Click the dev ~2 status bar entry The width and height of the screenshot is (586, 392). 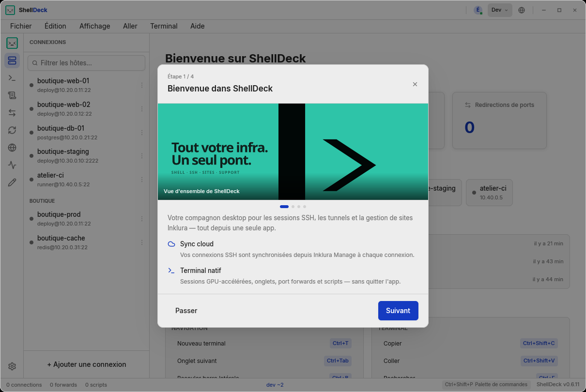pos(275,385)
